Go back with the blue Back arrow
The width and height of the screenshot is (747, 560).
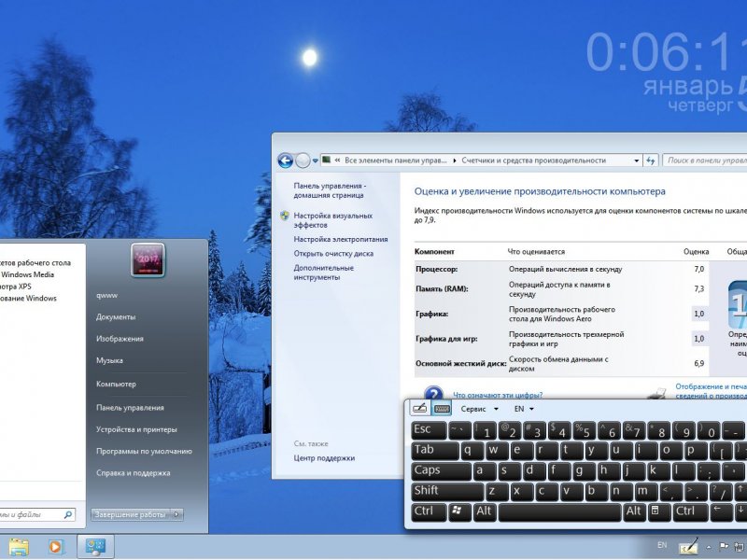point(286,161)
